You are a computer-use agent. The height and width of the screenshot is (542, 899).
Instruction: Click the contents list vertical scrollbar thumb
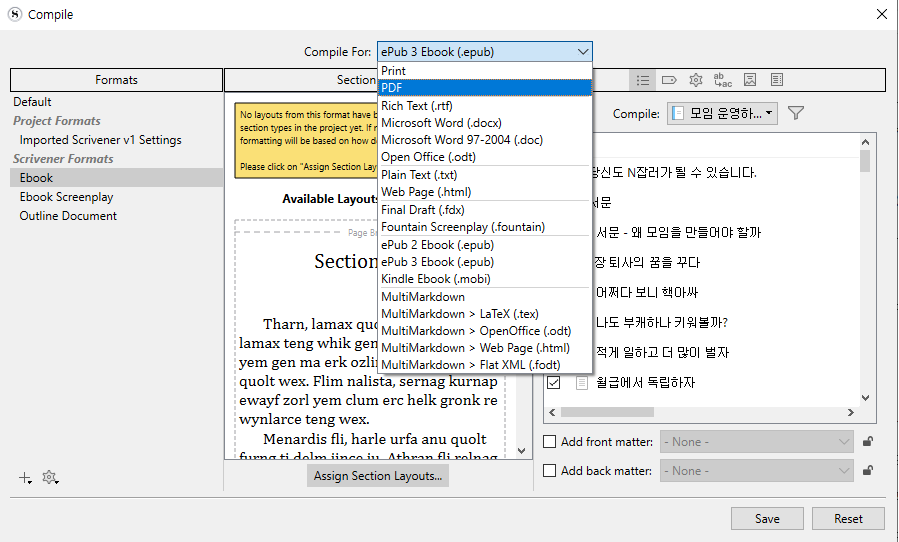[x=865, y=161]
